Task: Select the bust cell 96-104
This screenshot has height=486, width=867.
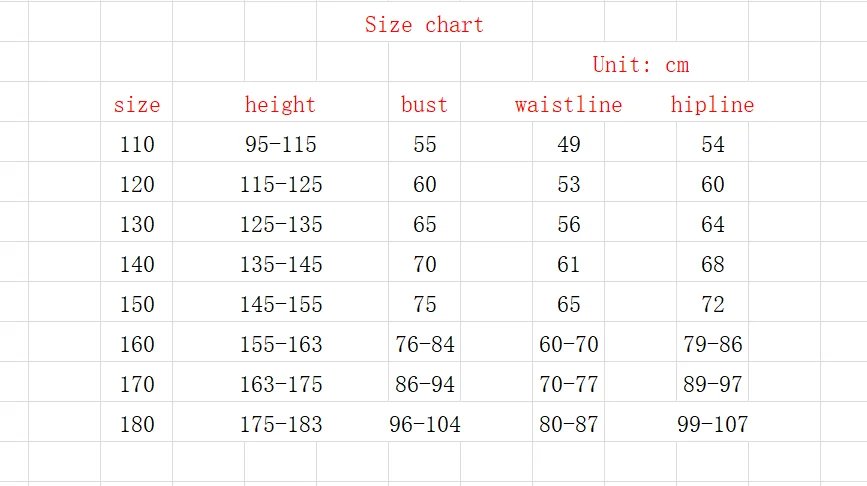Action: click(x=424, y=424)
